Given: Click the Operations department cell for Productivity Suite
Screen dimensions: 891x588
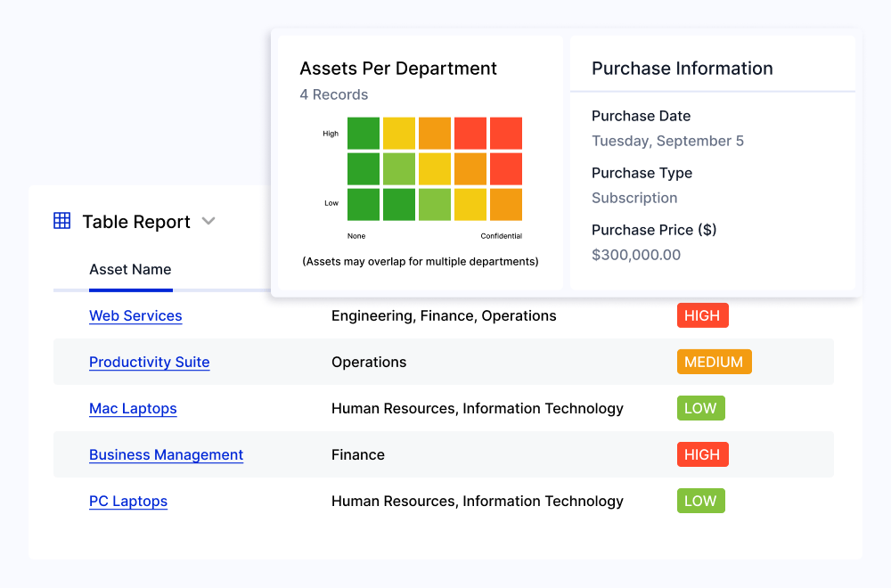Looking at the screenshot, I should tap(369, 362).
